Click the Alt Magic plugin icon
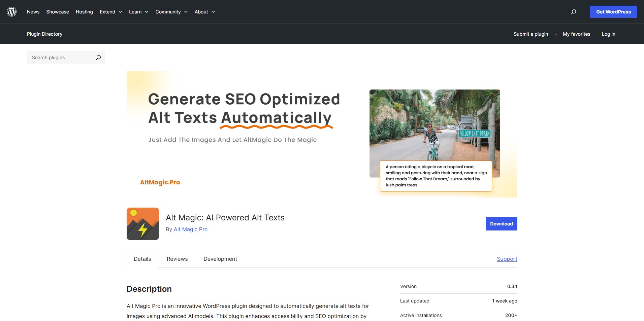Viewport: 644px width, 321px height. [x=143, y=224]
